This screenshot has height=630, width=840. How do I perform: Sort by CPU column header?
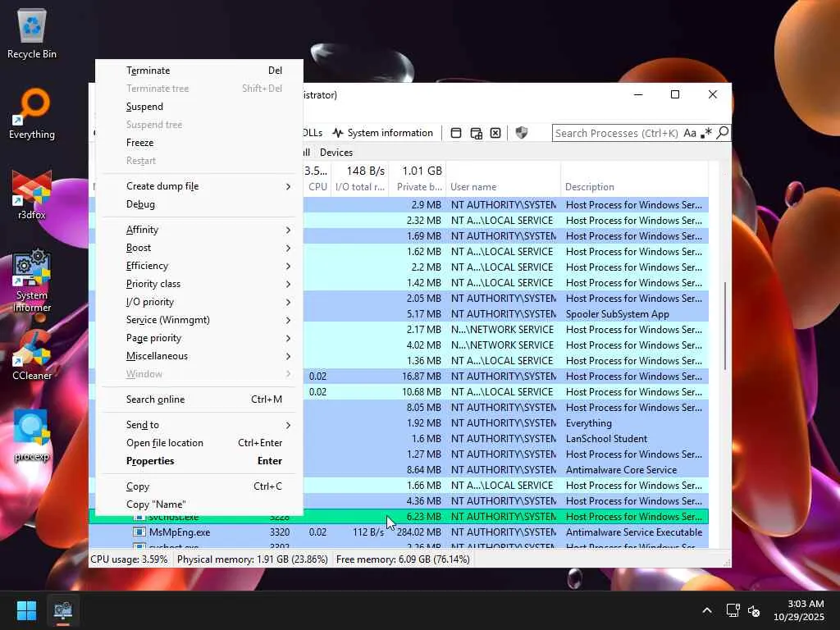click(x=317, y=187)
